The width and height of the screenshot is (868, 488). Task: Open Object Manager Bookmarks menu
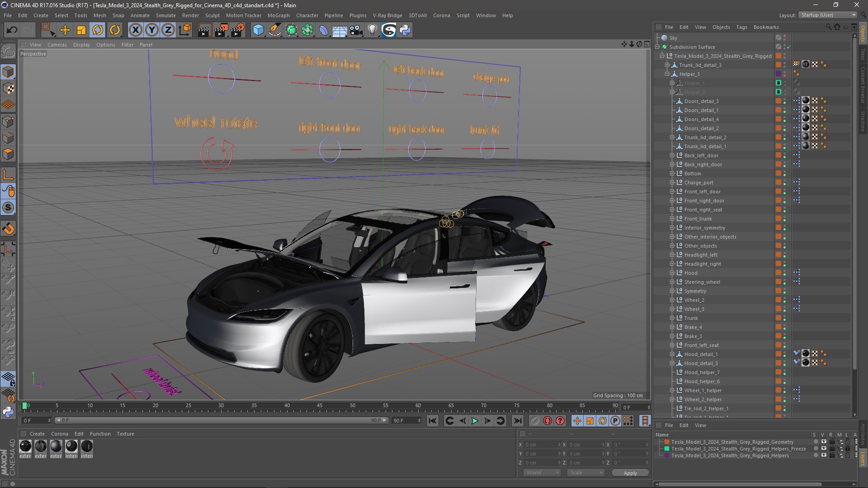[766, 27]
